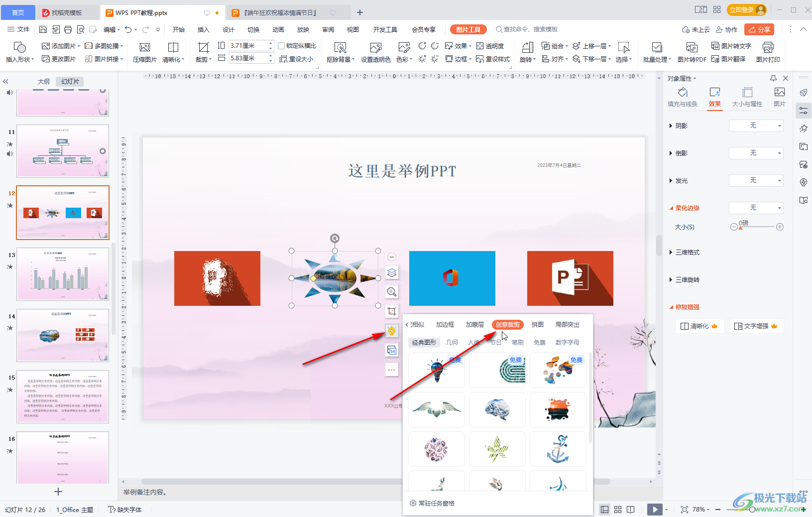This screenshot has width=812, height=517.
Task: Click the three dots more floating icon
Action: pyautogui.click(x=392, y=370)
